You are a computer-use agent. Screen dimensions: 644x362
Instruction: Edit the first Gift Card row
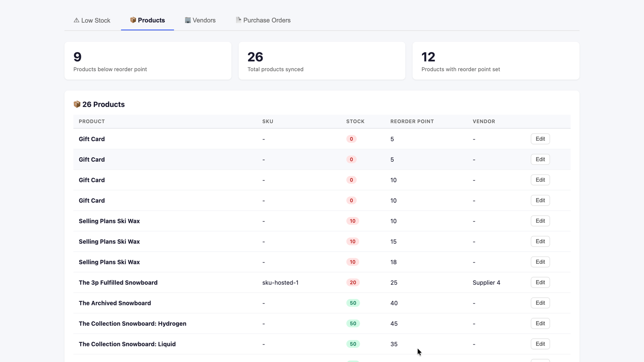(x=540, y=139)
